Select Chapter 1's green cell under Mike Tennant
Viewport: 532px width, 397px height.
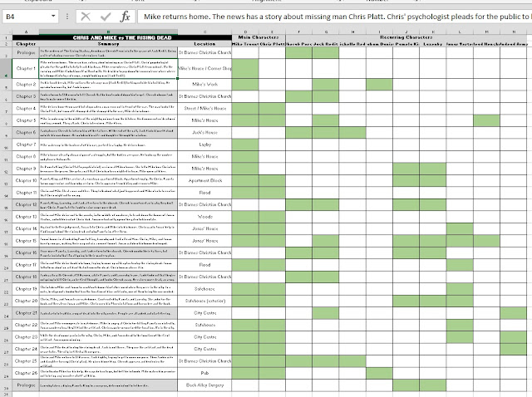coord(245,68)
